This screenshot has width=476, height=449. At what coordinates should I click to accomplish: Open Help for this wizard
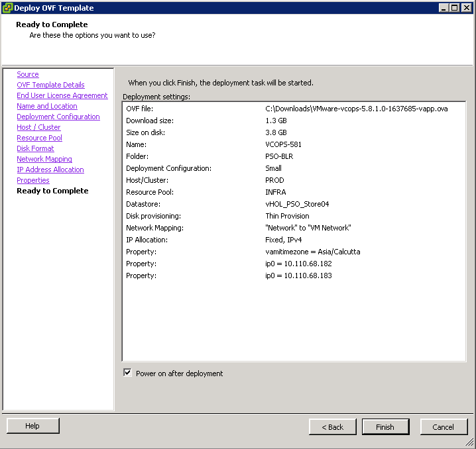(32, 426)
